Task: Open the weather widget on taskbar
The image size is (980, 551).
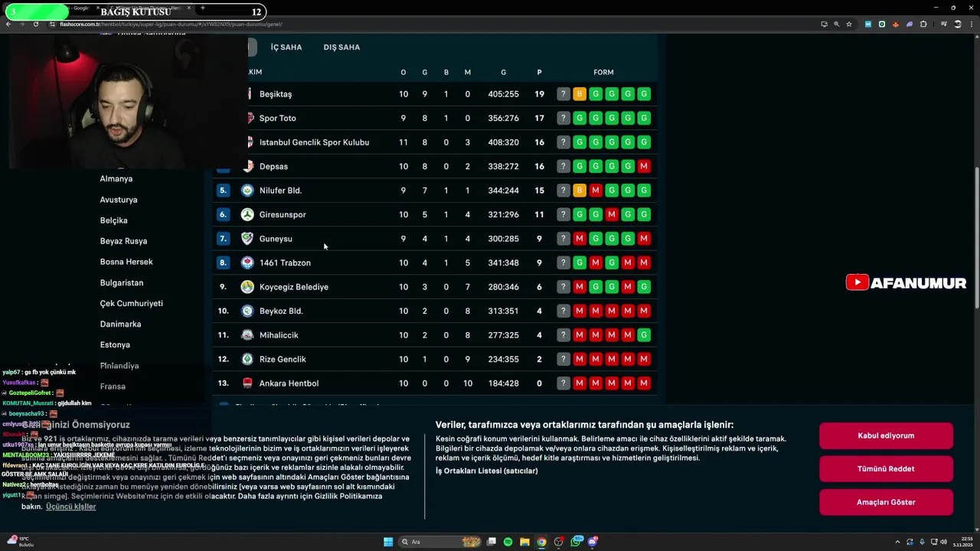Action: coord(19,542)
